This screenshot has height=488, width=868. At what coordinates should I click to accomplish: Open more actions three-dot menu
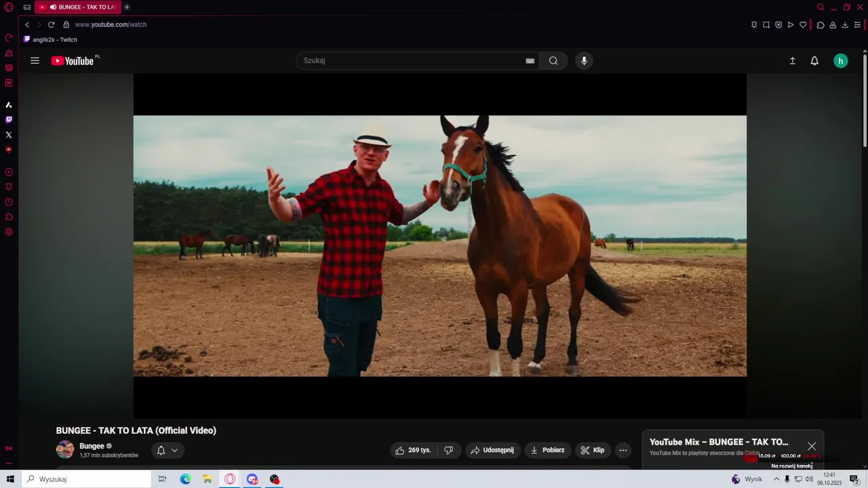623,450
